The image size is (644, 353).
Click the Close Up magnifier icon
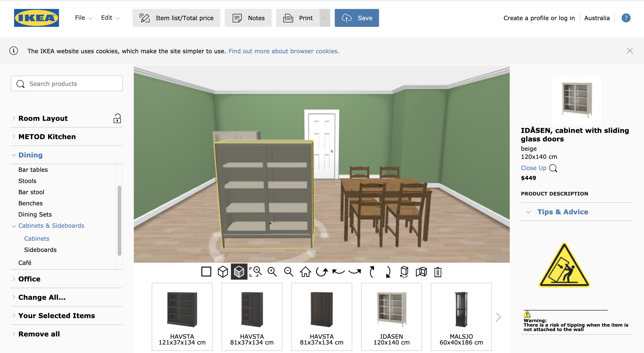pos(553,168)
